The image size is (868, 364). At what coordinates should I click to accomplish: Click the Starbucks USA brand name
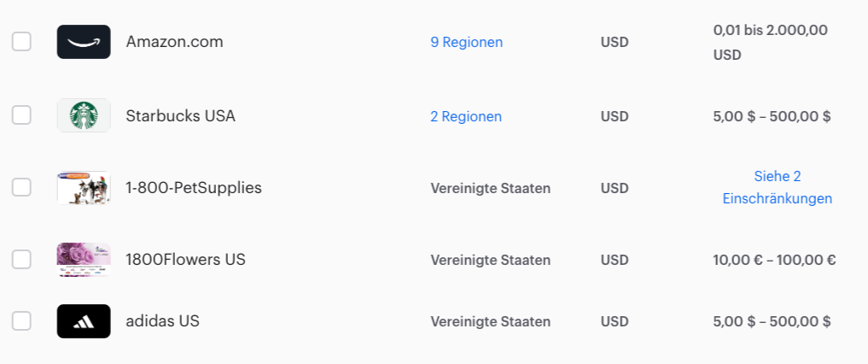180,116
